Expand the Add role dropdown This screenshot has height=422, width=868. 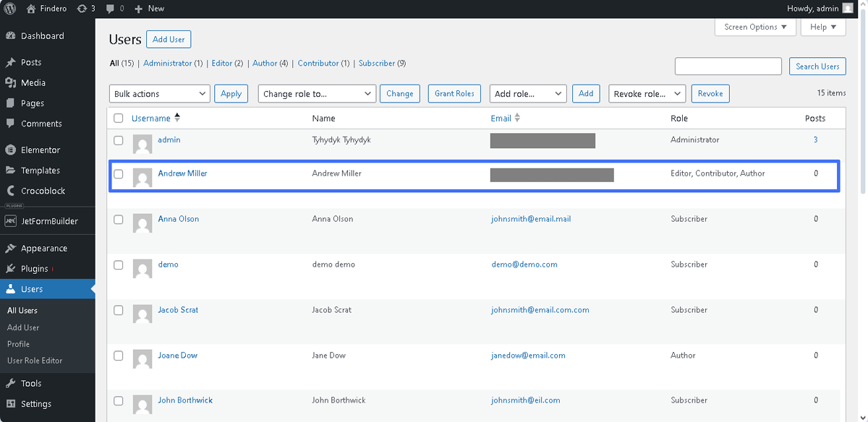(526, 93)
